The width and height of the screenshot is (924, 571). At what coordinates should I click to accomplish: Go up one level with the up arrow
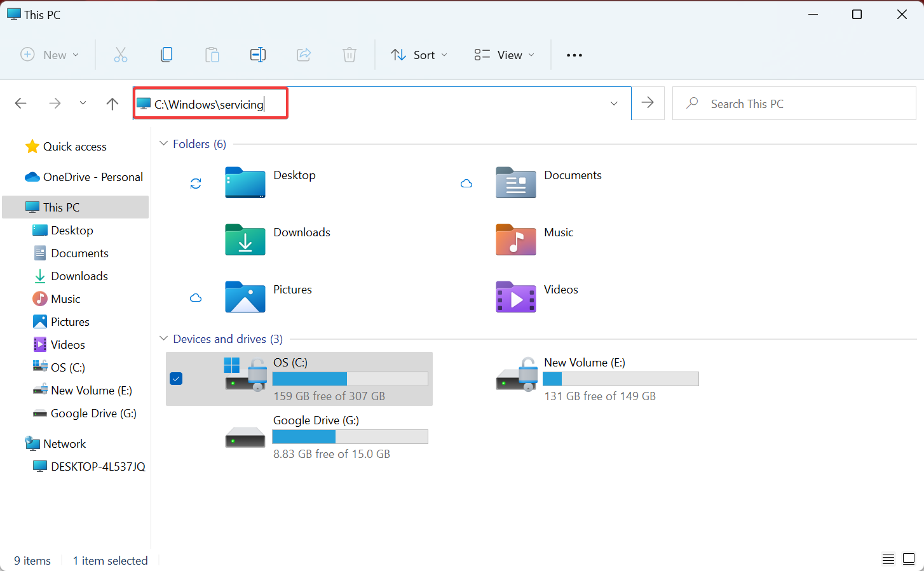point(112,104)
